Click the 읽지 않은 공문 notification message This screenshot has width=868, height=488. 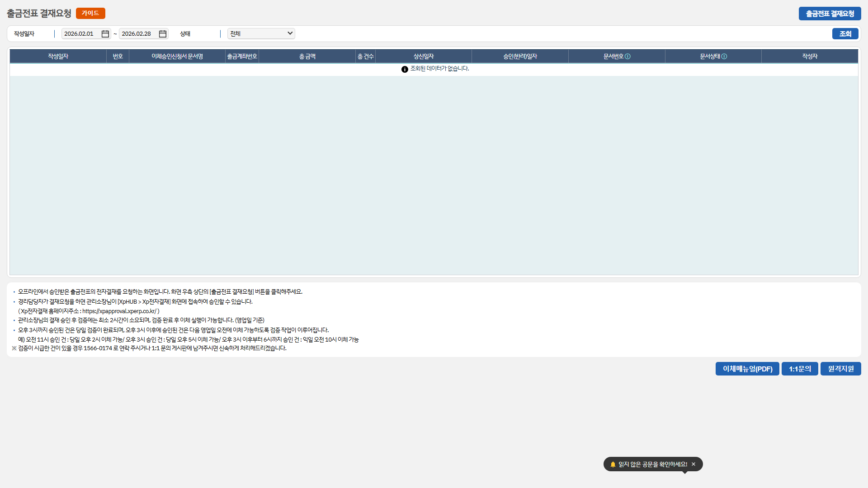click(x=652, y=464)
